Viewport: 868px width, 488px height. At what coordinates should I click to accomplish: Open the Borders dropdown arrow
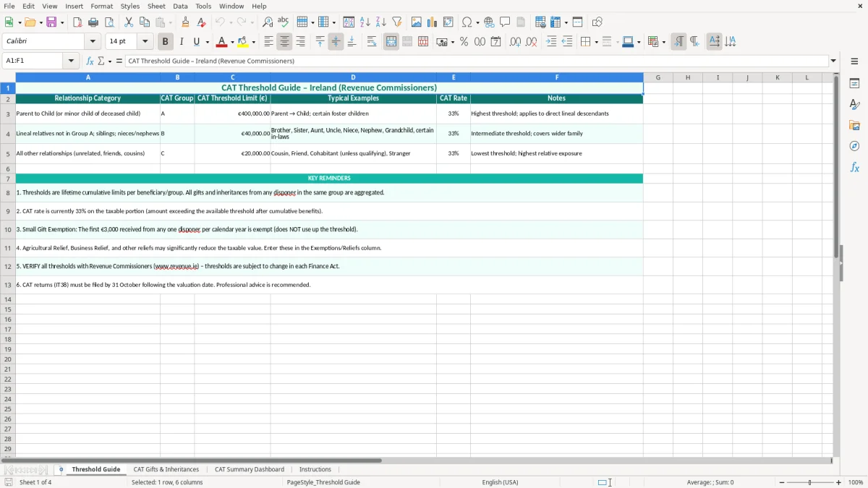pyautogui.click(x=595, y=42)
